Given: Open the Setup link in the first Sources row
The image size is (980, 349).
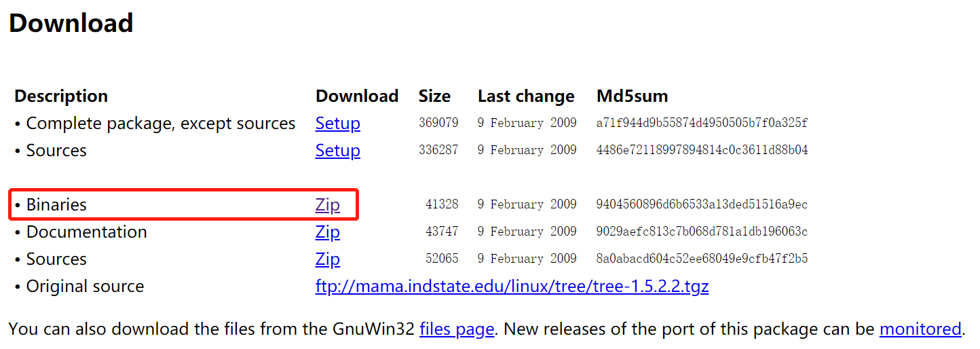Looking at the screenshot, I should 337,151.
